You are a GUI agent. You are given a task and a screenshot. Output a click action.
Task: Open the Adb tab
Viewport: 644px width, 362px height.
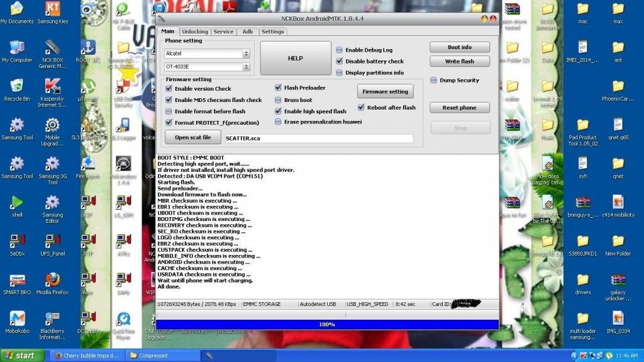(248, 31)
